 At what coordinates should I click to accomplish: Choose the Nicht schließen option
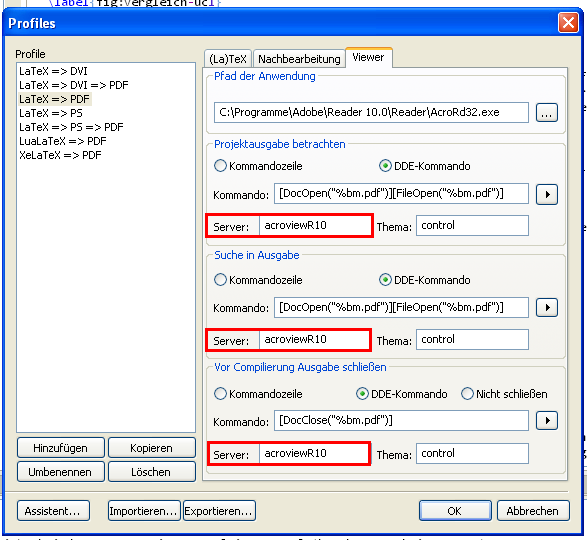[504, 394]
